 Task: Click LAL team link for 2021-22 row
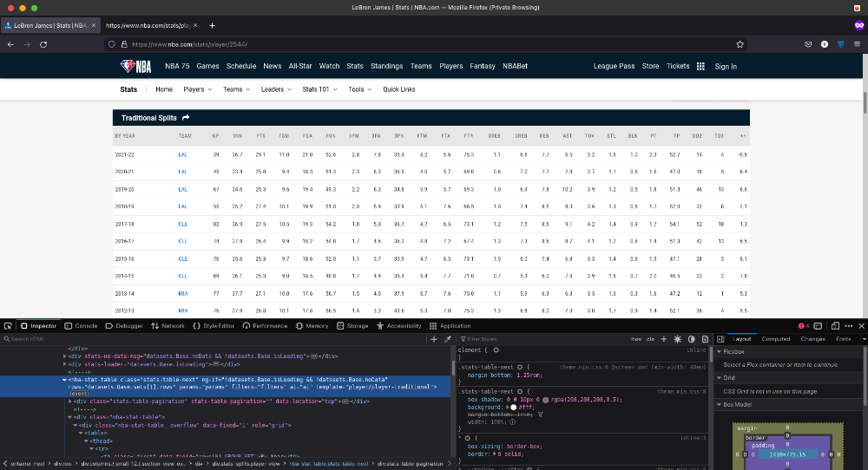tap(182, 155)
